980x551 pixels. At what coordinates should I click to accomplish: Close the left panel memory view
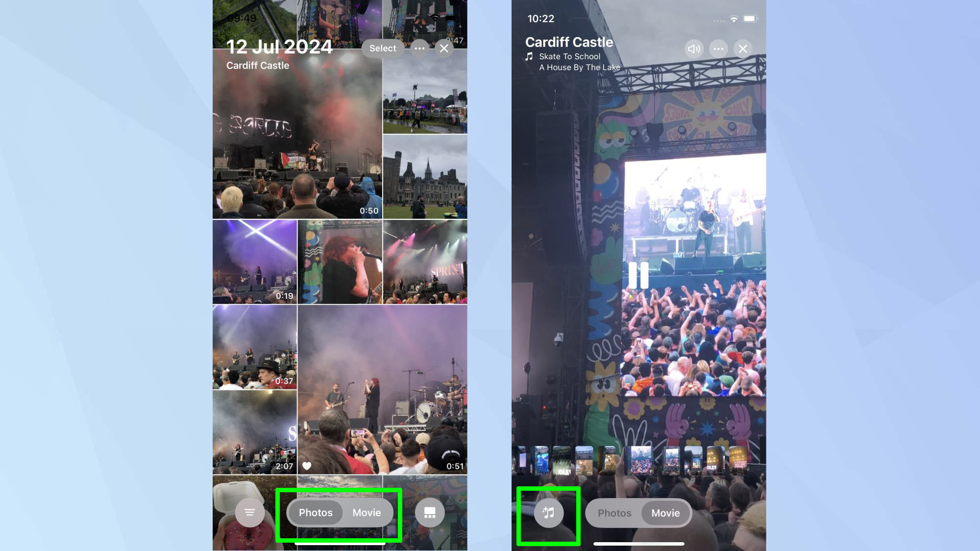coord(443,48)
